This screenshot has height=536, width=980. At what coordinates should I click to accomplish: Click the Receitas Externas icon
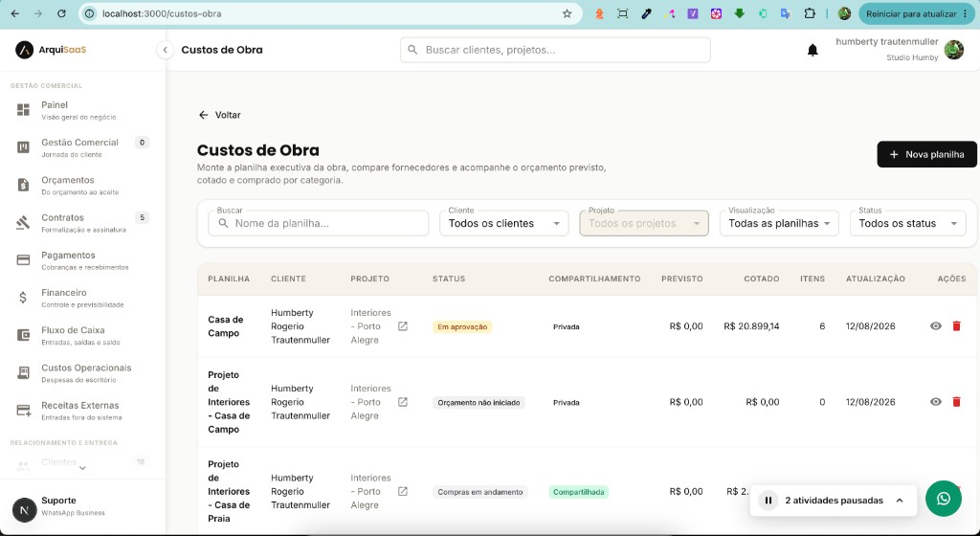pyautogui.click(x=23, y=411)
